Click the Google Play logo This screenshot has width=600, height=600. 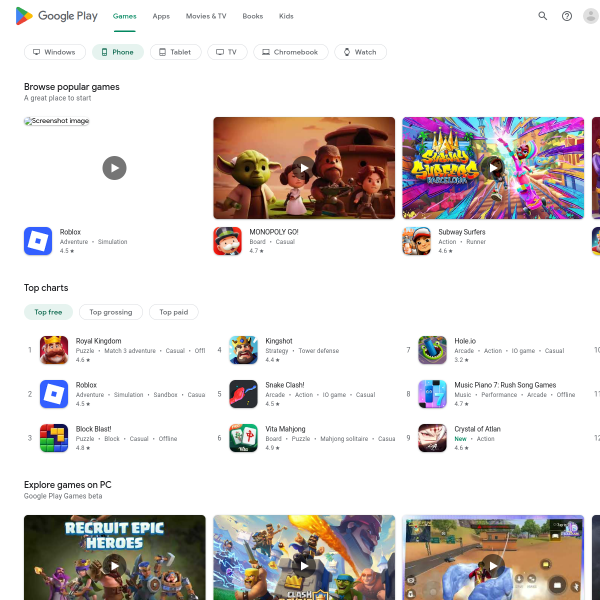point(57,16)
